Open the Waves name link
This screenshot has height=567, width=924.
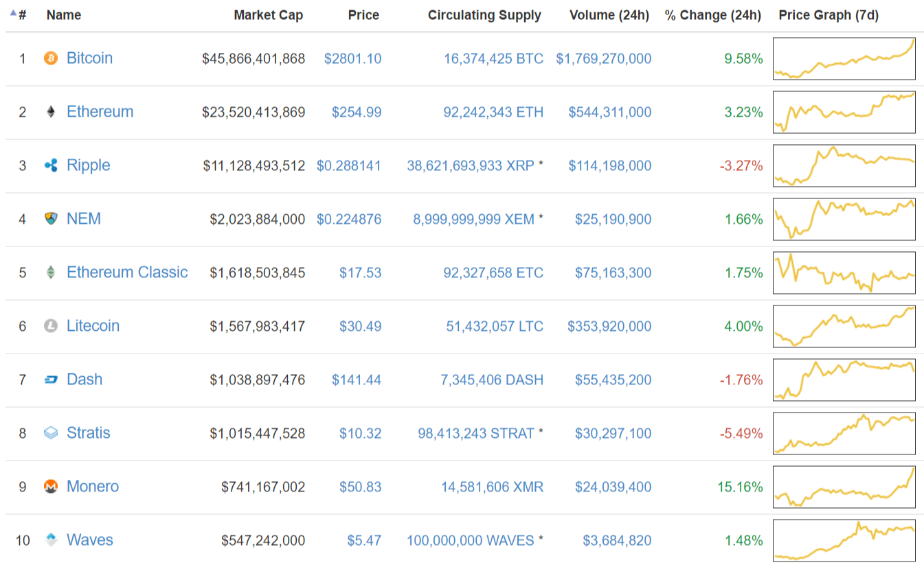[90, 540]
